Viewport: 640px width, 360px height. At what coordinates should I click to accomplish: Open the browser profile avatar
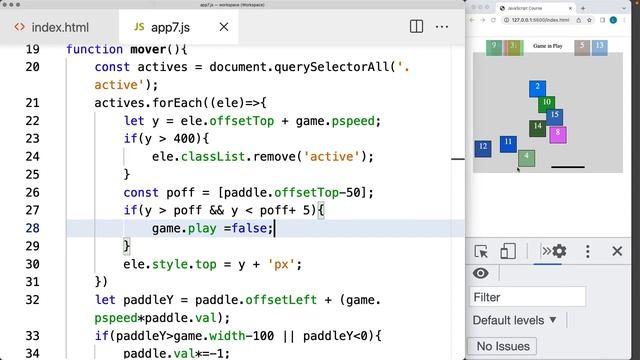click(x=613, y=20)
